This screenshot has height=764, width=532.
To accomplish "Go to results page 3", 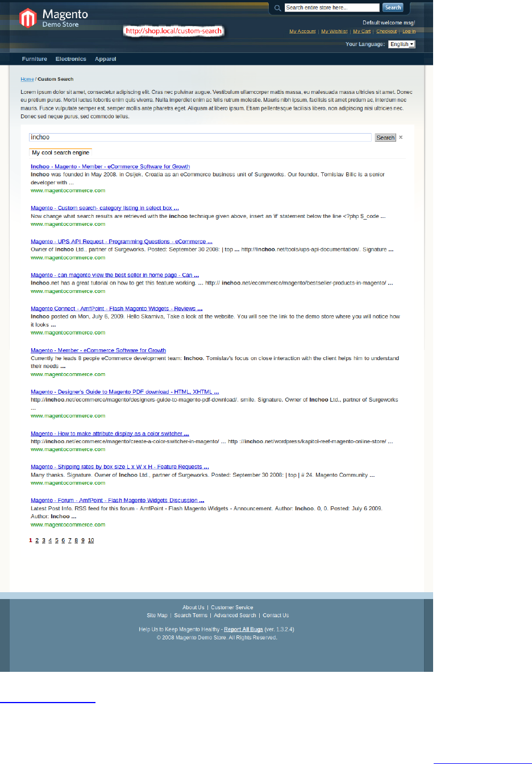I will click(x=44, y=540).
